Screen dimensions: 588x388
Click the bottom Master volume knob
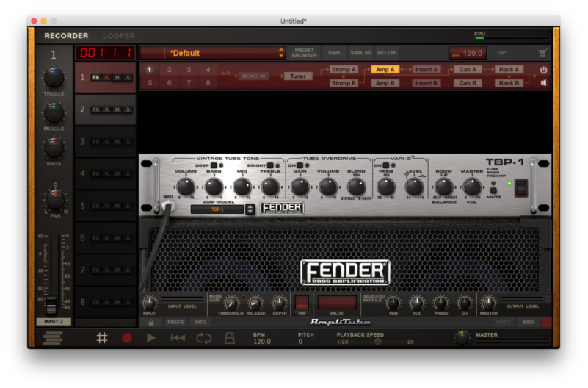click(x=462, y=337)
